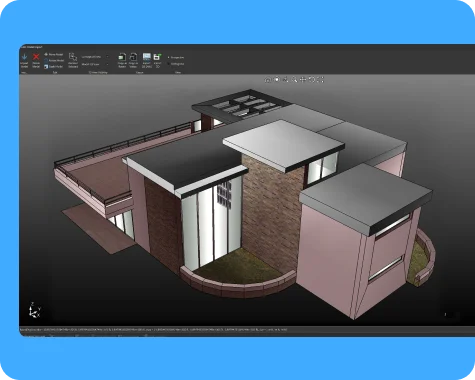
Task: Select the lower view-mode radio option
Action: (x=176, y=64)
